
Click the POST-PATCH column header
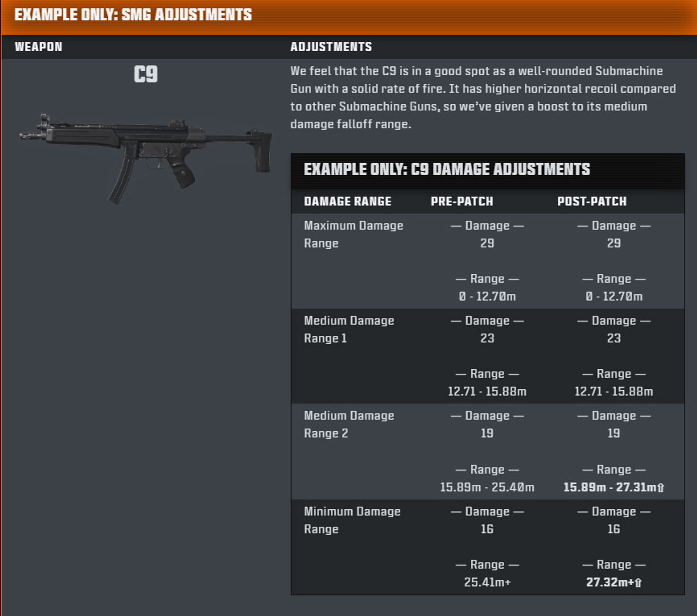[592, 201]
